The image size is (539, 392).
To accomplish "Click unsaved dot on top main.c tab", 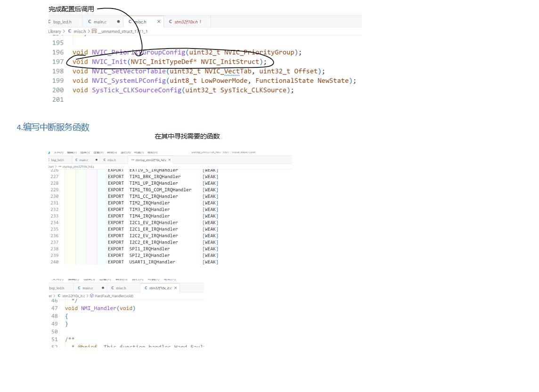I will pyautogui.click(x=118, y=22).
